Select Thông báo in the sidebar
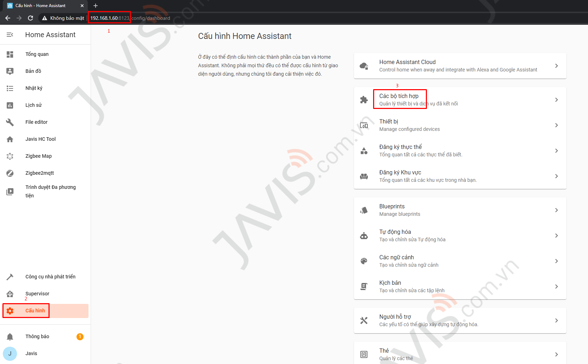 [45, 336]
